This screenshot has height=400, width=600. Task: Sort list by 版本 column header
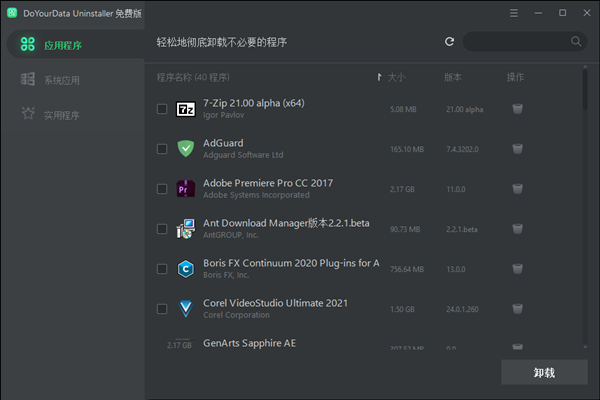(453, 77)
